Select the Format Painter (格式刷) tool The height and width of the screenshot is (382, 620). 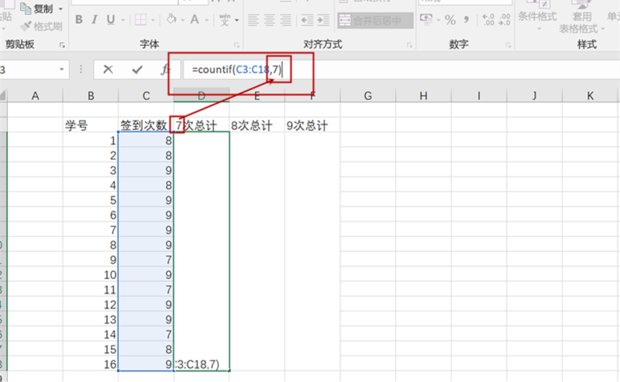pos(42,26)
